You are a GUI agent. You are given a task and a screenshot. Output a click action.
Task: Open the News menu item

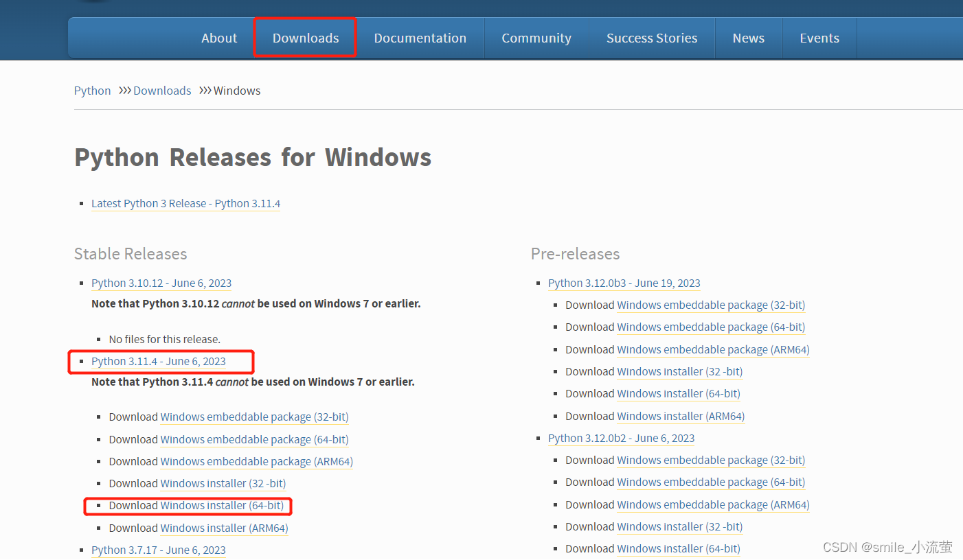(749, 38)
